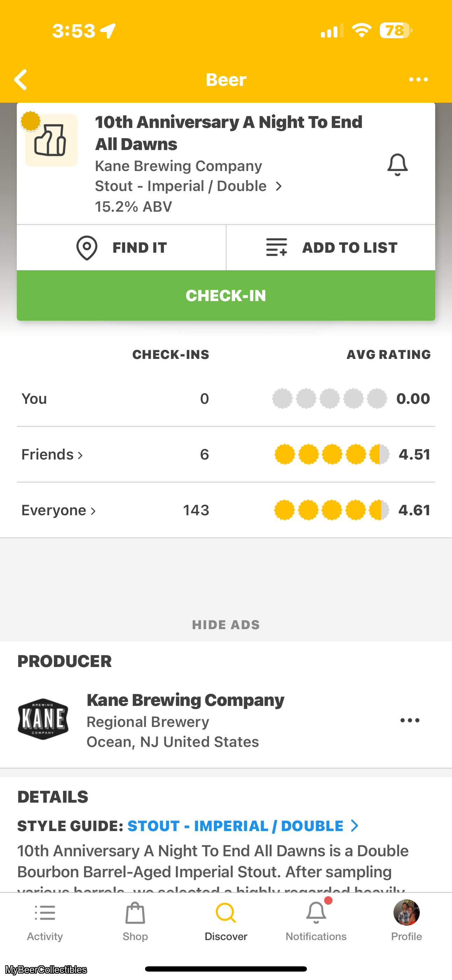Open producer options three-dot menu

pos(410,720)
